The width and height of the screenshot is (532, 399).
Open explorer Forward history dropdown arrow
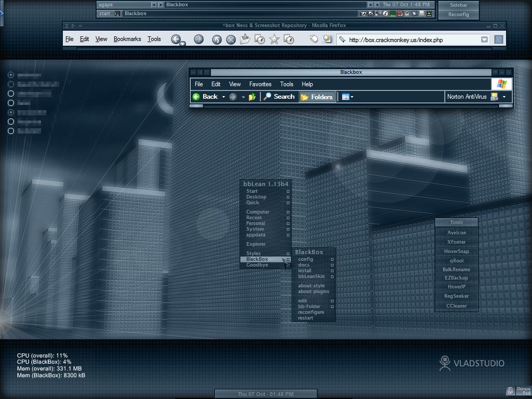click(x=243, y=97)
